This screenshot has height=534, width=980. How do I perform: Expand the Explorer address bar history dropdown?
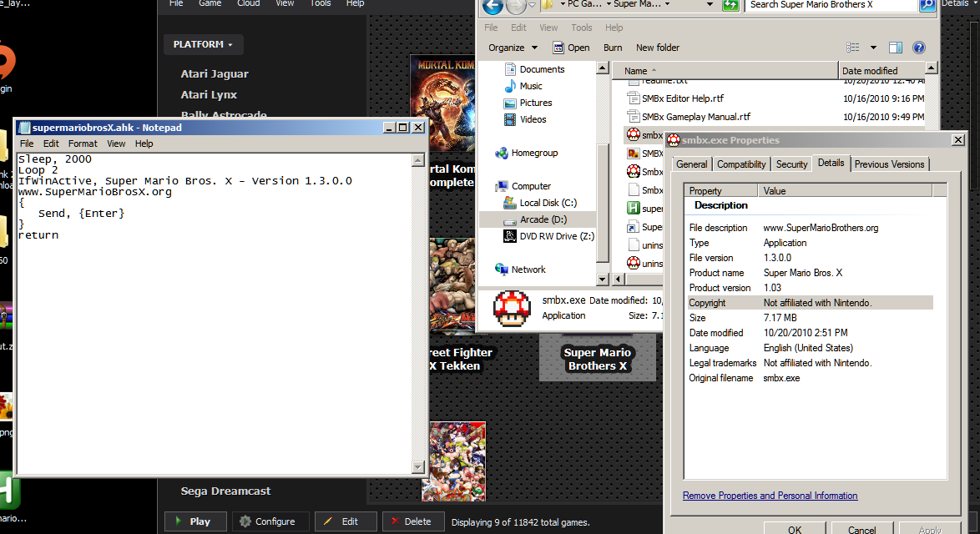[x=710, y=4]
